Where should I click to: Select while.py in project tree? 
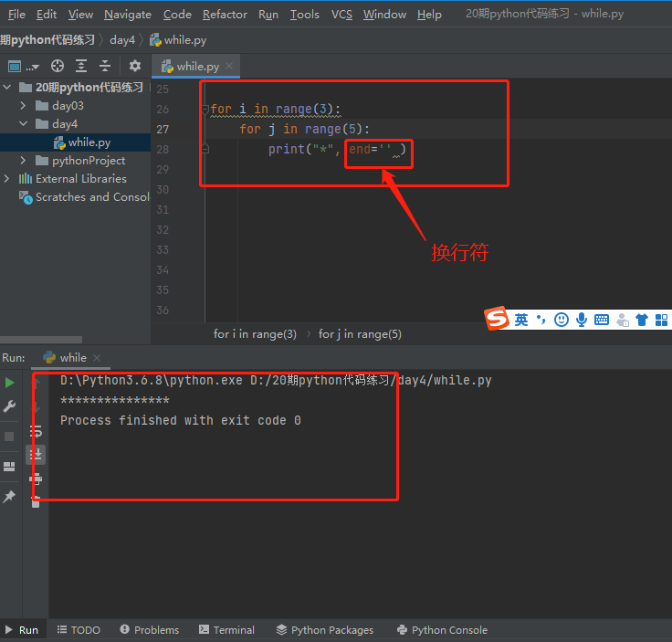coord(89,142)
